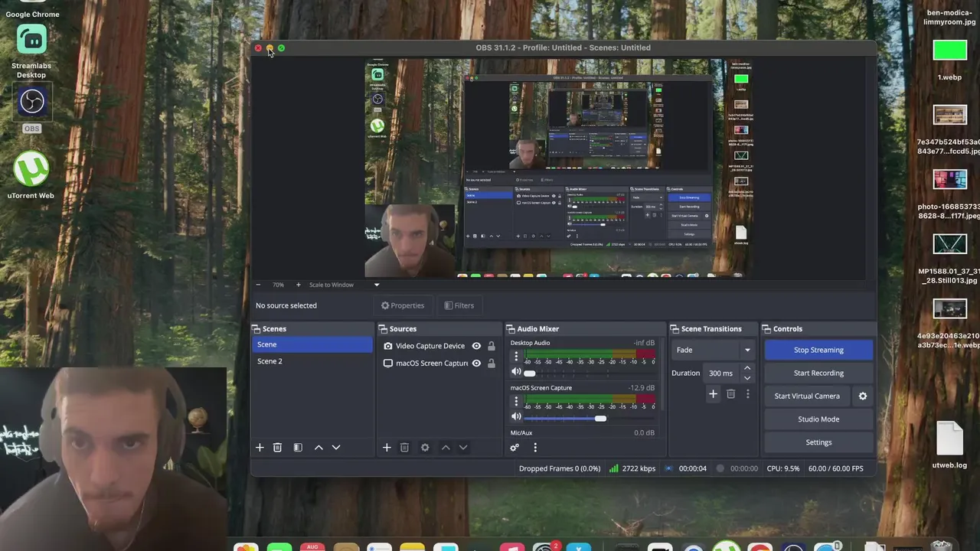Screen dimensions: 980x551
Task: Move scene down with the Scenes down arrow
Action: (335, 448)
